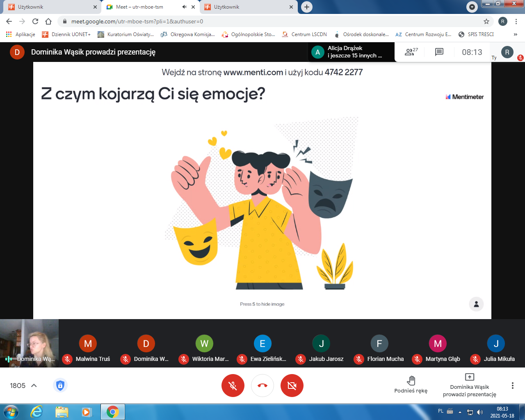
Task: Toggle the microphone mute button
Action: click(x=233, y=386)
